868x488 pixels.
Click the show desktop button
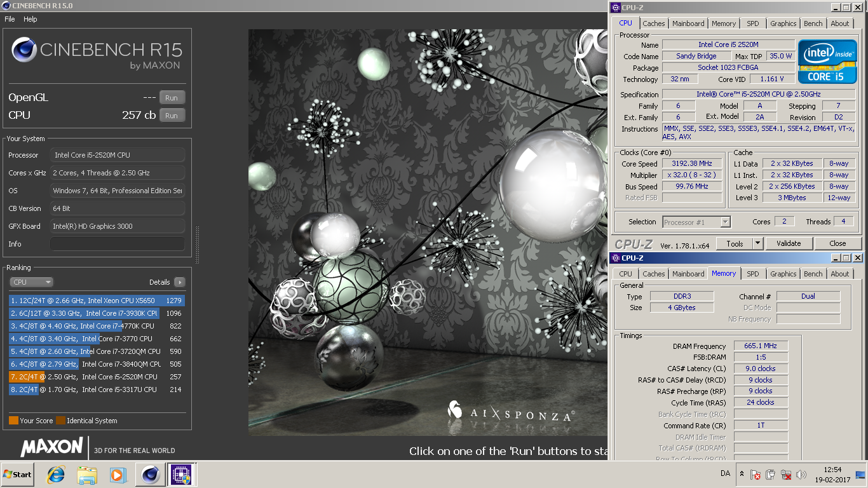(x=861, y=475)
